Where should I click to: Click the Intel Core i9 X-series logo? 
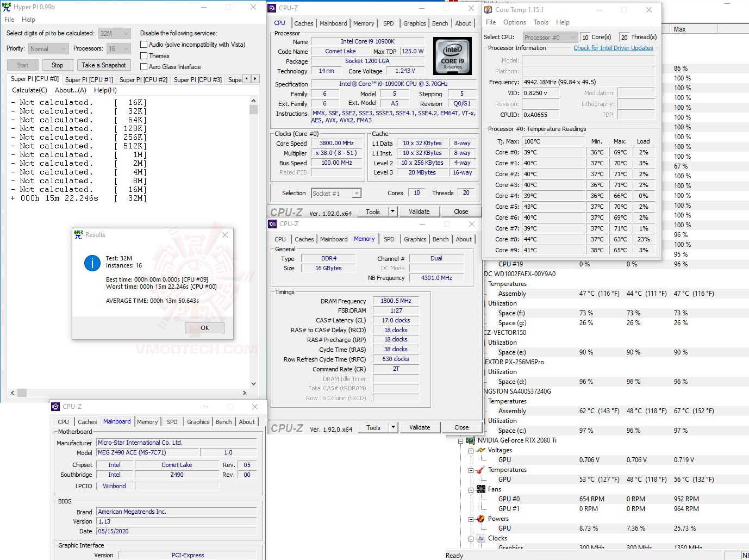pyautogui.click(x=452, y=56)
